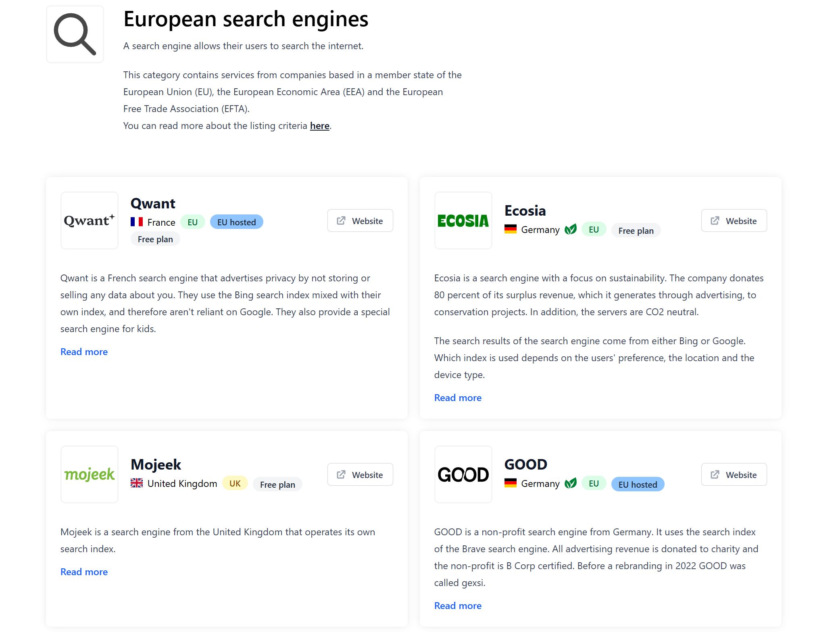Click the German flag in Ecosia card

pyautogui.click(x=510, y=229)
